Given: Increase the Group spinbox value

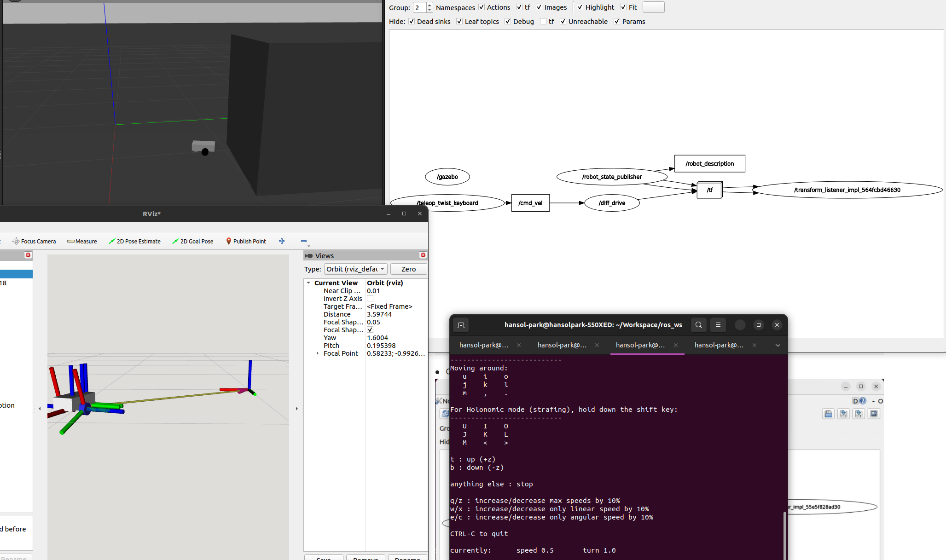Looking at the screenshot, I should 429,5.
